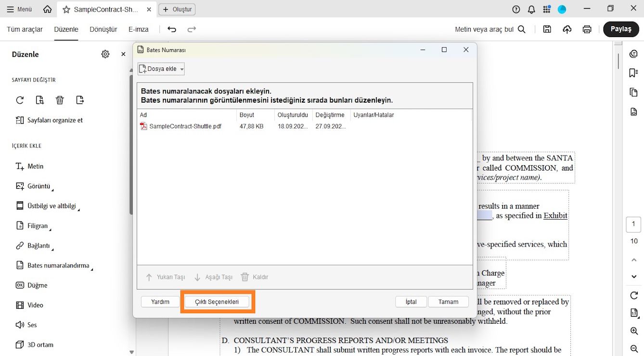The height and width of the screenshot is (356, 644).
Task: Open the apps grid icon
Action: [x=547, y=9]
